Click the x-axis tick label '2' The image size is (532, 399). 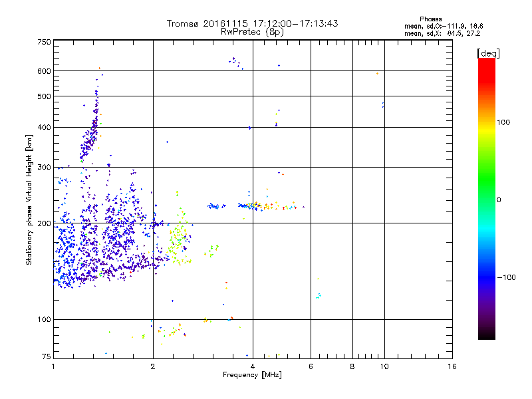153,366
